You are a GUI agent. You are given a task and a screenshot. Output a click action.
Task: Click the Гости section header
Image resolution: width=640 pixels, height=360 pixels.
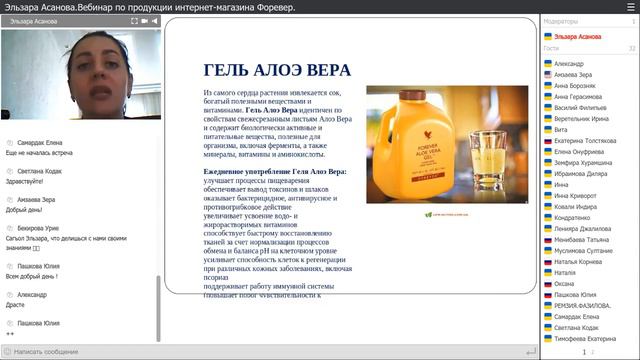(551, 48)
